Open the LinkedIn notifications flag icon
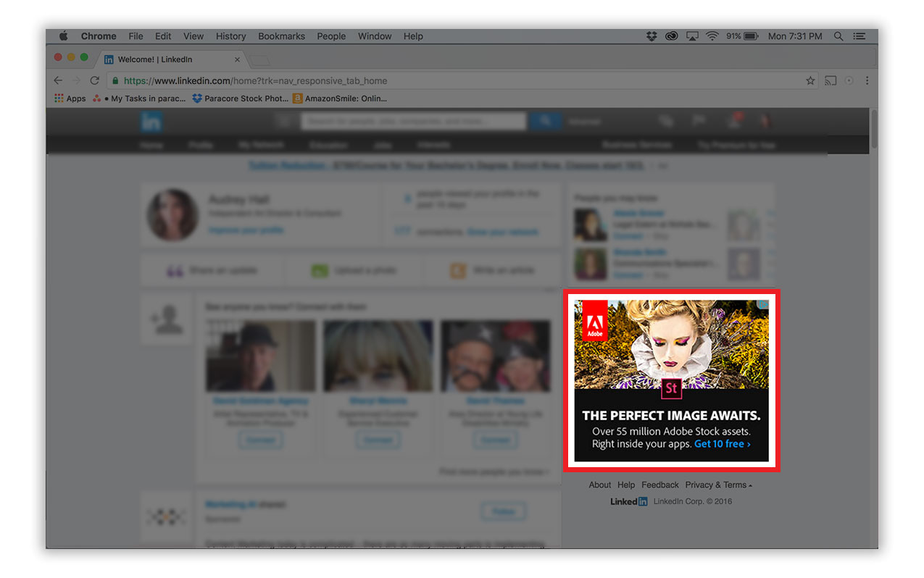 [700, 121]
